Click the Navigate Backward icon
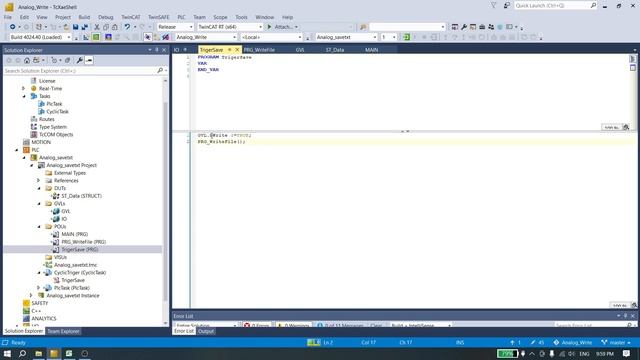The width and height of the screenshot is (640, 360). [13, 27]
